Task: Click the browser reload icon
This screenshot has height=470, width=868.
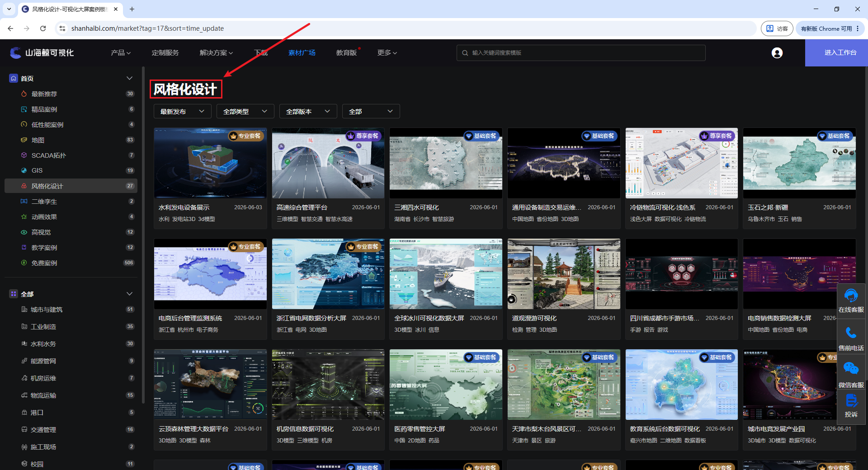Action: pyautogui.click(x=43, y=28)
